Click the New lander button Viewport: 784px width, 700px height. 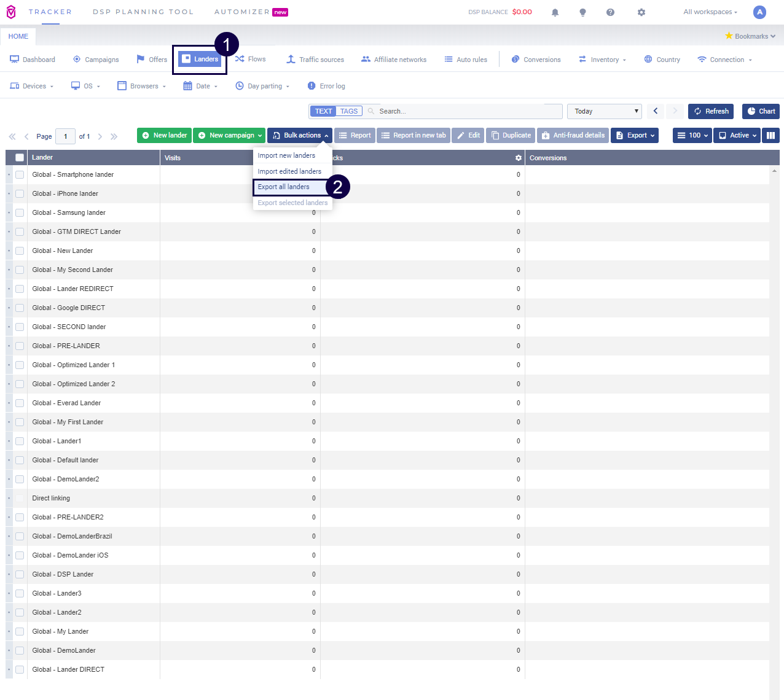[164, 135]
